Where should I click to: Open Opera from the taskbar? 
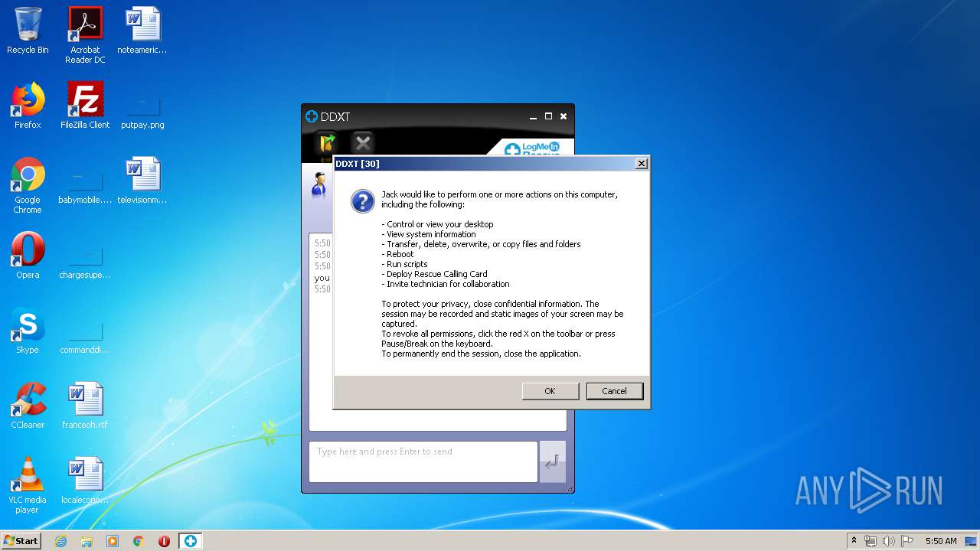click(x=164, y=541)
